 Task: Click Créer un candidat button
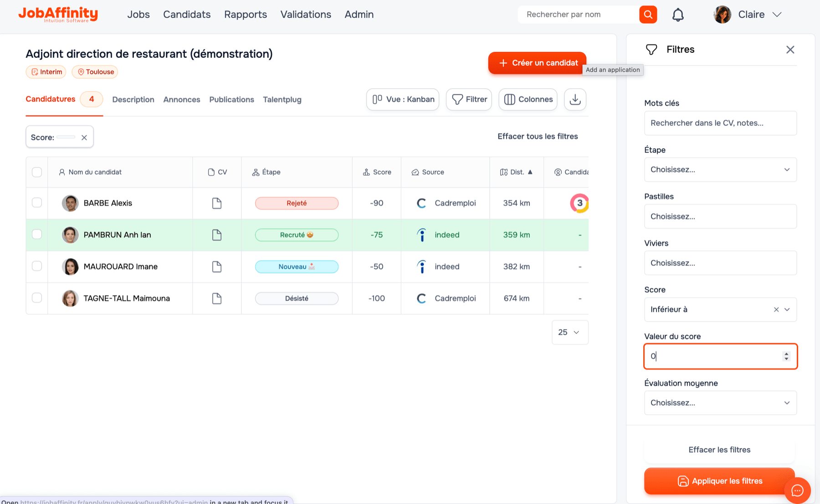pos(537,63)
